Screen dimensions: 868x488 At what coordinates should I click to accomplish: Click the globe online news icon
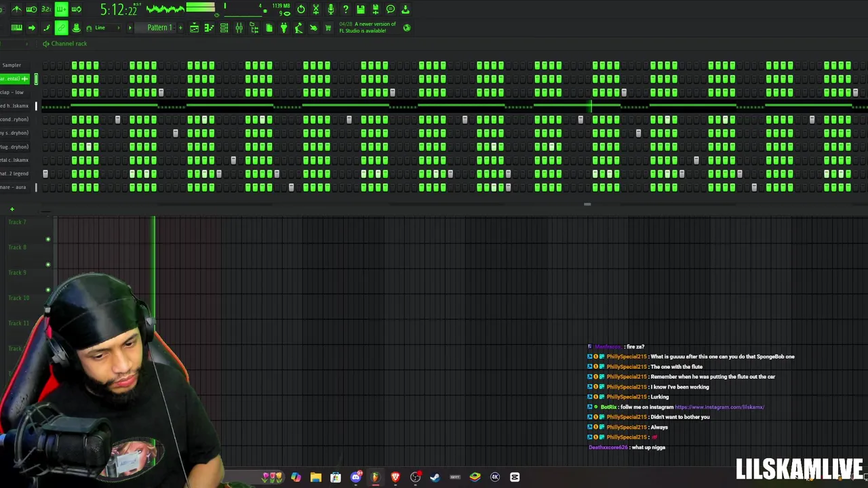[407, 28]
